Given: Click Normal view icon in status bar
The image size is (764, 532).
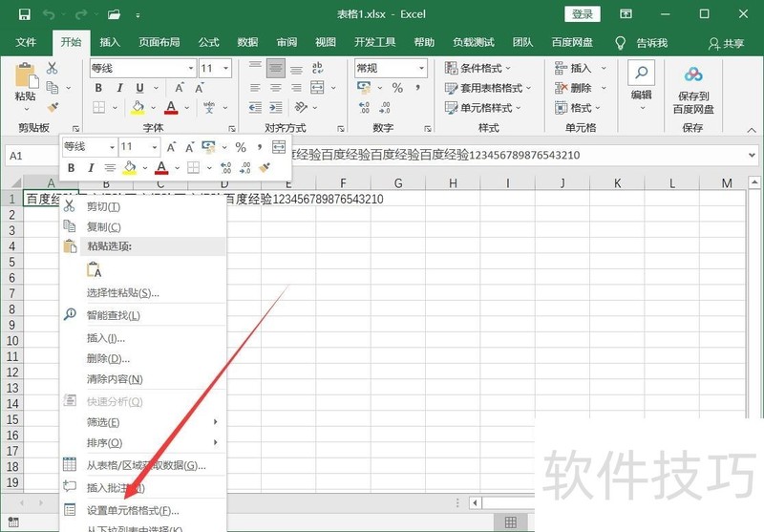Looking at the screenshot, I should [x=511, y=522].
